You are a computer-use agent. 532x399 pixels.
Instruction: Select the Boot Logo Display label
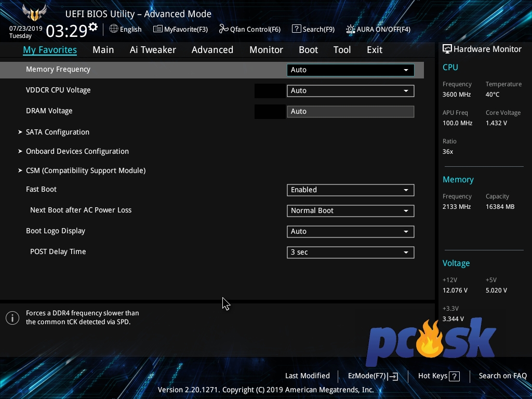[x=56, y=231]
